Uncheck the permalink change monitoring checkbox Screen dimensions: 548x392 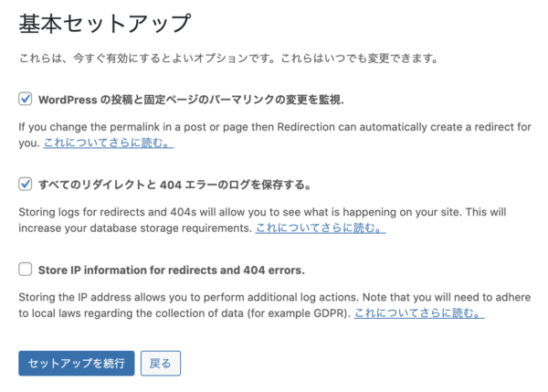coord(26,98)
